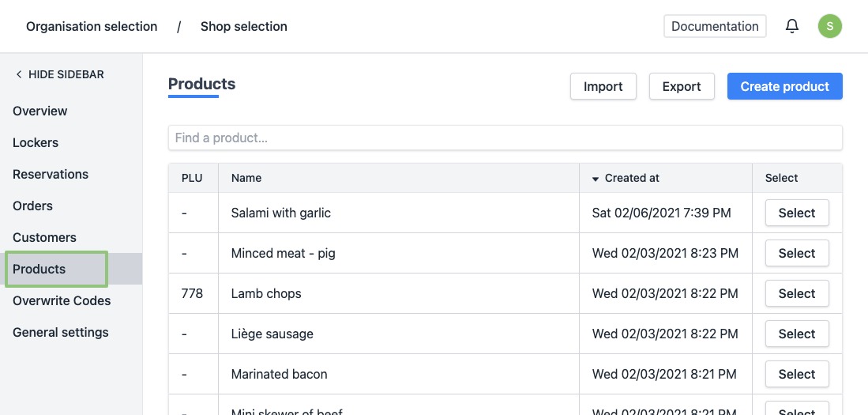Open the user avatar menu

829,26
